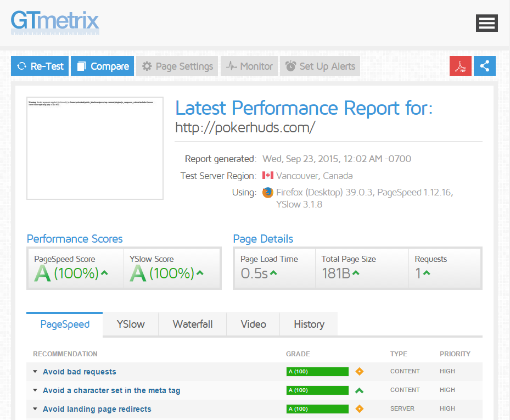Click the blue share icon
This screenshot has height=420, width=510.
click(x=485, y=66)
